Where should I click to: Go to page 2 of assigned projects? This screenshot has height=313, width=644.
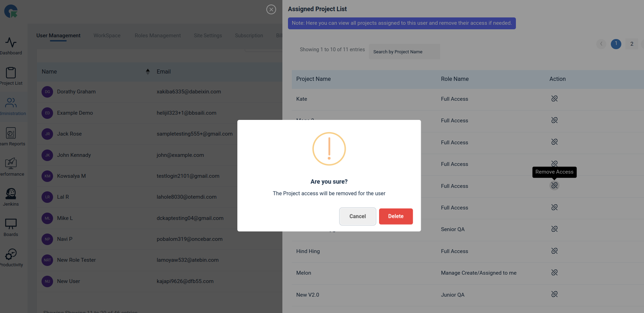click(x=632, y=44)
